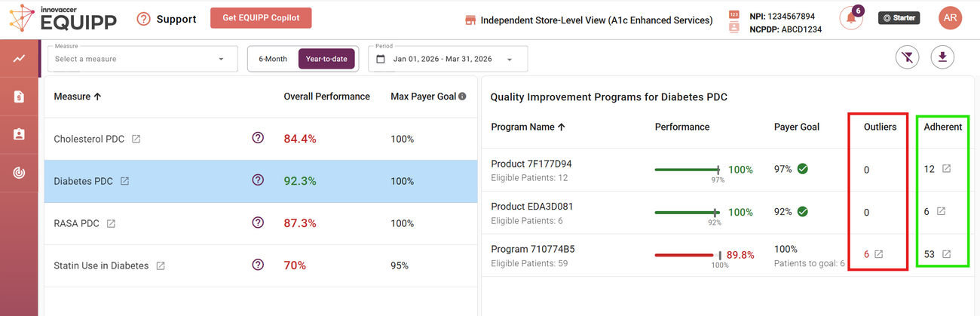Image resolution: width=980 pixels, height=316 pixels.
Task: Open adherent patients link for Product 7F177D94
Action: coord(947,169)
